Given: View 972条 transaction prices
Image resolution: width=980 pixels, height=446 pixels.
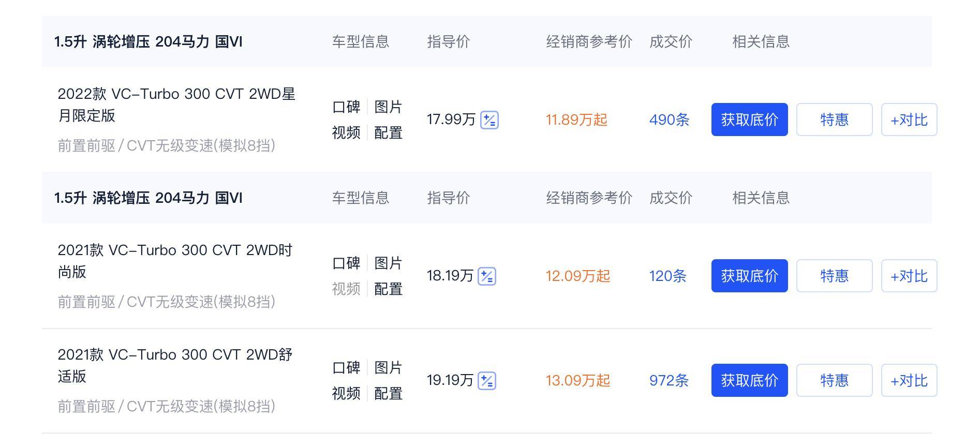Looking at the screenshot, I should point(669,381).
